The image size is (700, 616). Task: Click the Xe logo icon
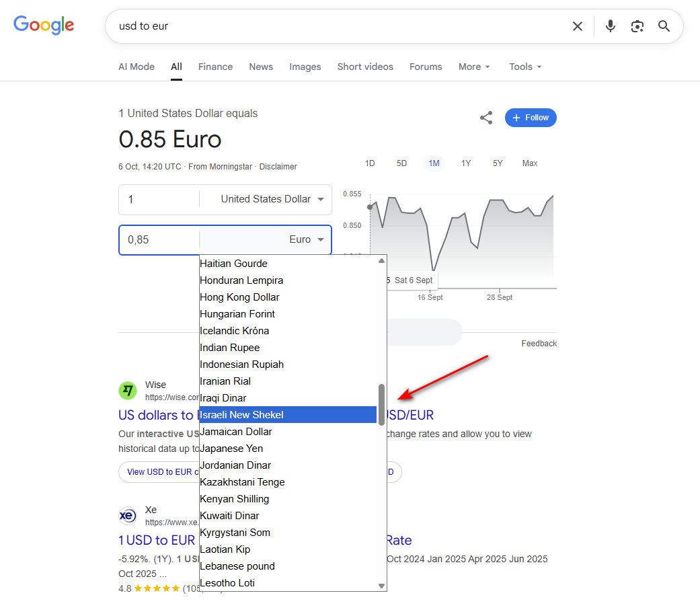(128, 515)
